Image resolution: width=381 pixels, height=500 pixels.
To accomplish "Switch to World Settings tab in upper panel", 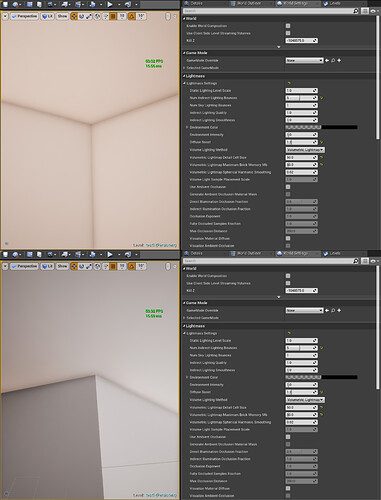I will click(x=293, y=3).
